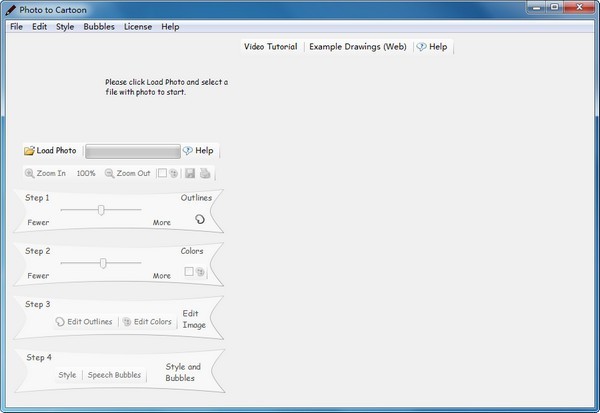Maximize the Photo to Cartoon window

554,7
